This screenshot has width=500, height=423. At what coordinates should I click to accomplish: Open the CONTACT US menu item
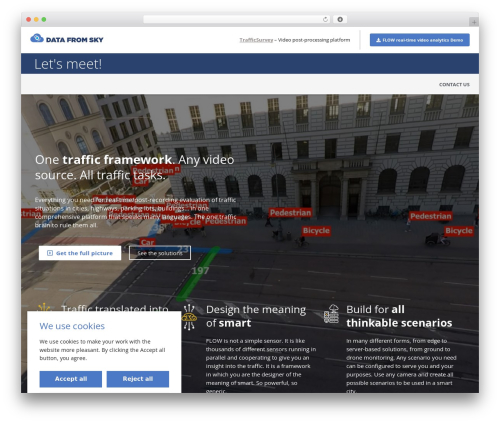coord(454,85)
